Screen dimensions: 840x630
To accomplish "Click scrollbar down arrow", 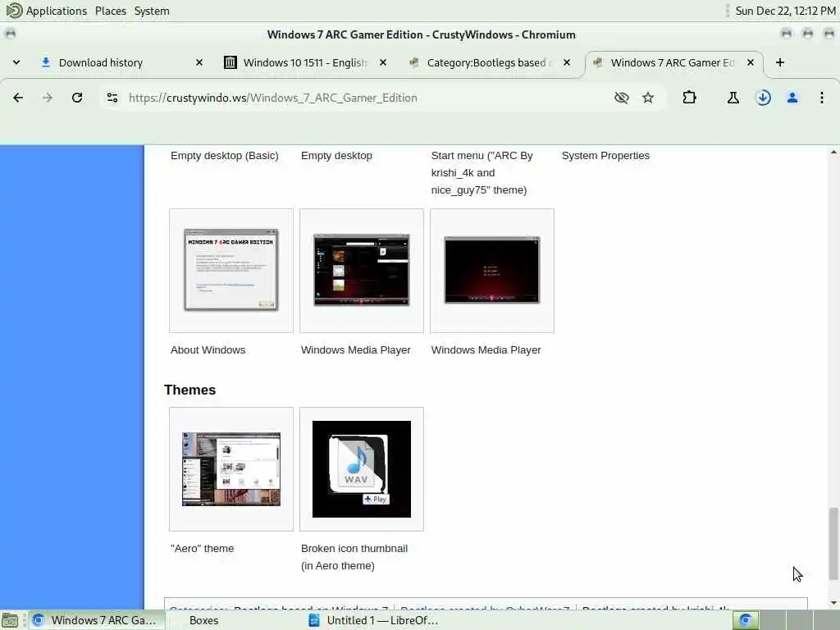I will pos(833,603).
